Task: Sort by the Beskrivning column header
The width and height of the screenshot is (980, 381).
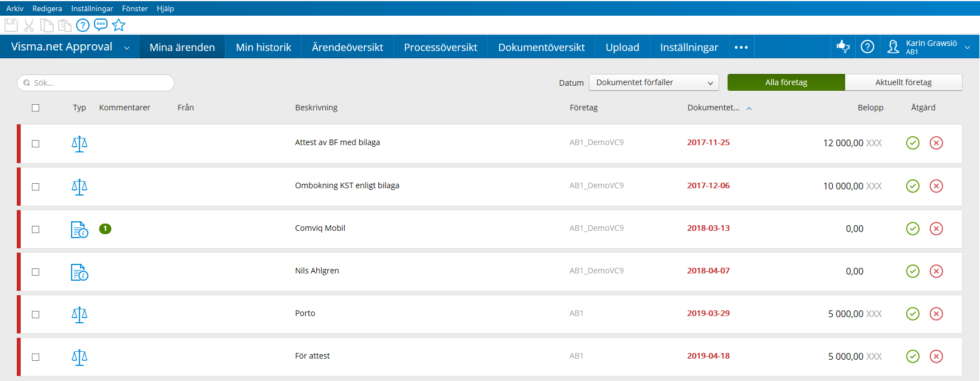Action: click(317, 108)
